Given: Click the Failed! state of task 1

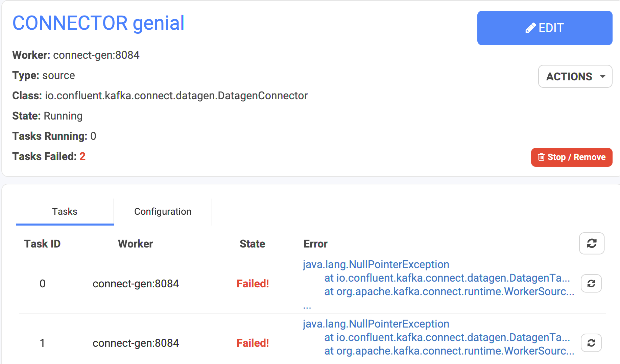Looking at the screenshot, I should [253, 343].
